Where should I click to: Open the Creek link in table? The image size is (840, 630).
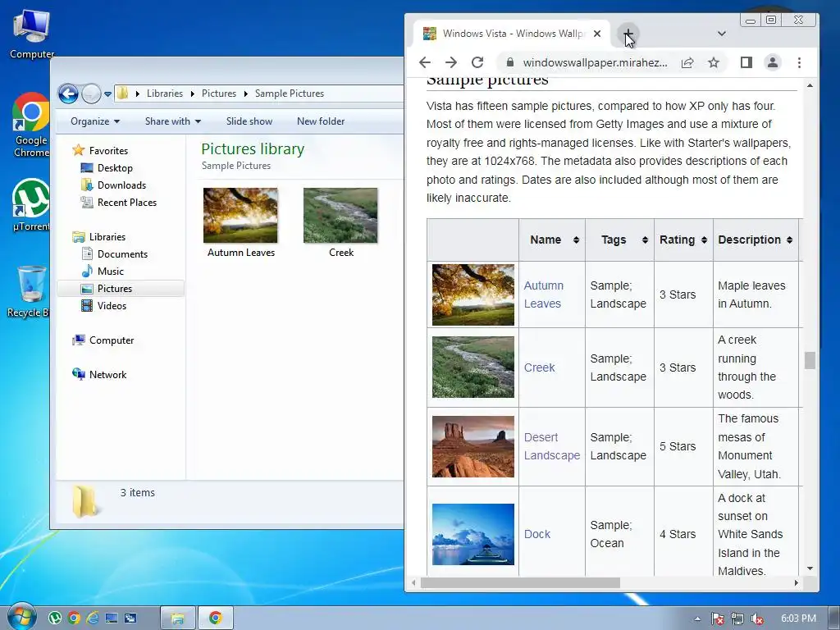point(539,367)
